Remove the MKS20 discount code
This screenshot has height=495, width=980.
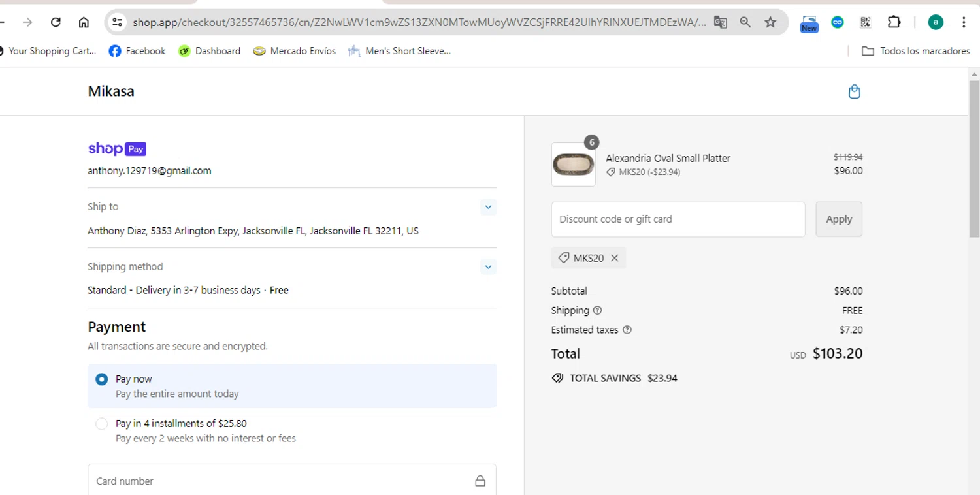(x=615, y=258)
